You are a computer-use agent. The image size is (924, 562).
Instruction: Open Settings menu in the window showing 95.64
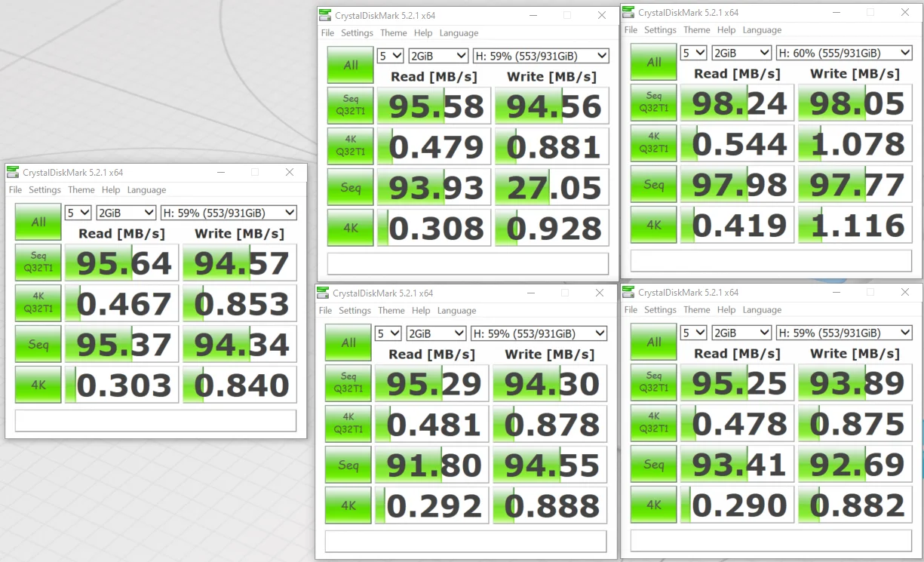(x=45, y=190)
